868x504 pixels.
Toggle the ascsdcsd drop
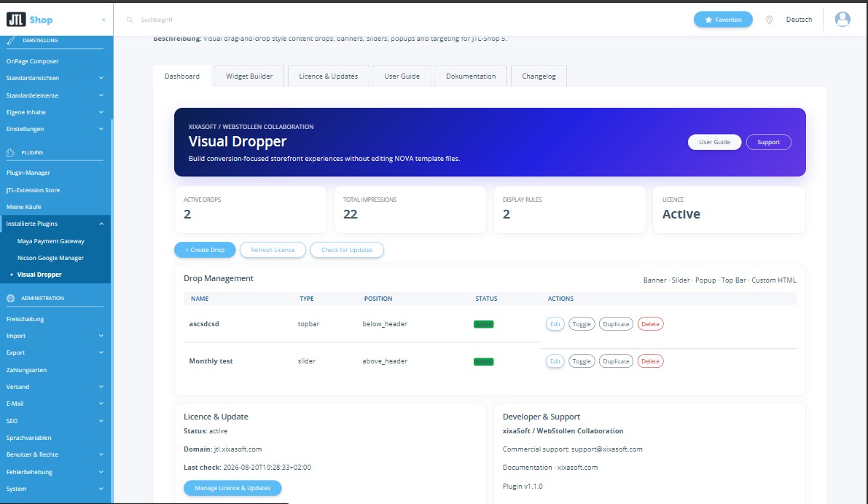click(x=582, y=324)
